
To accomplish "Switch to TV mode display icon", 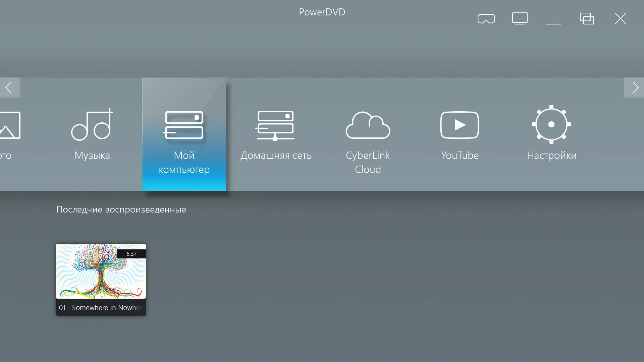I will [x=520, y=19].
